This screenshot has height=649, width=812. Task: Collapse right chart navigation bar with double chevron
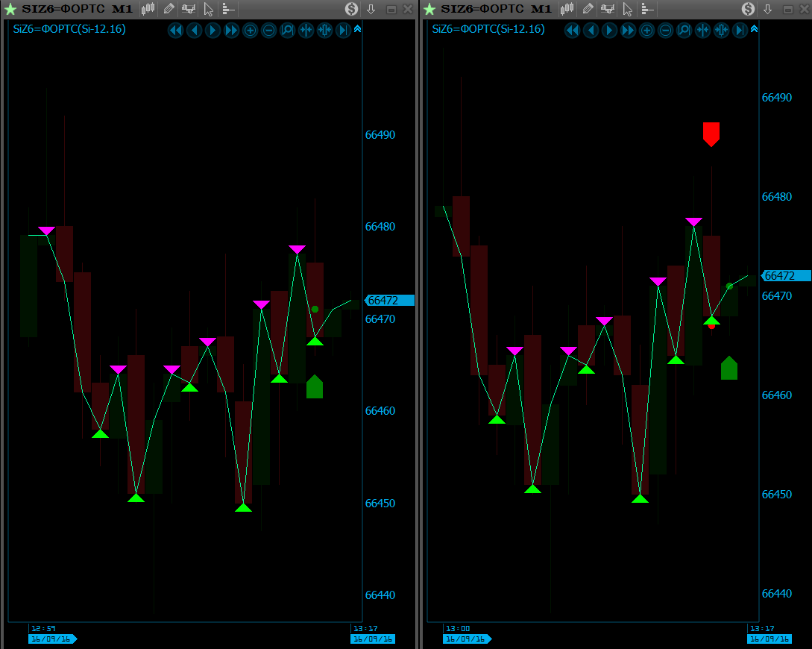(x=754, y=29)
